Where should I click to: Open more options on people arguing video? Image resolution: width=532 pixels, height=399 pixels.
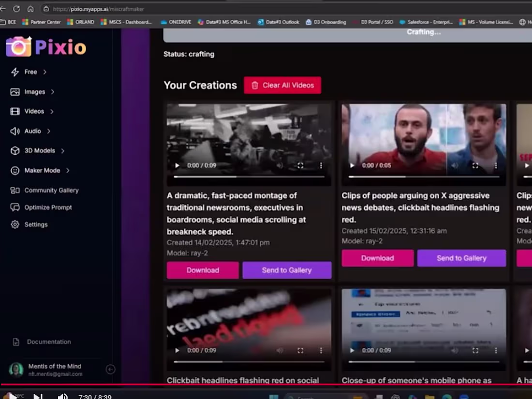pos(496,165)
